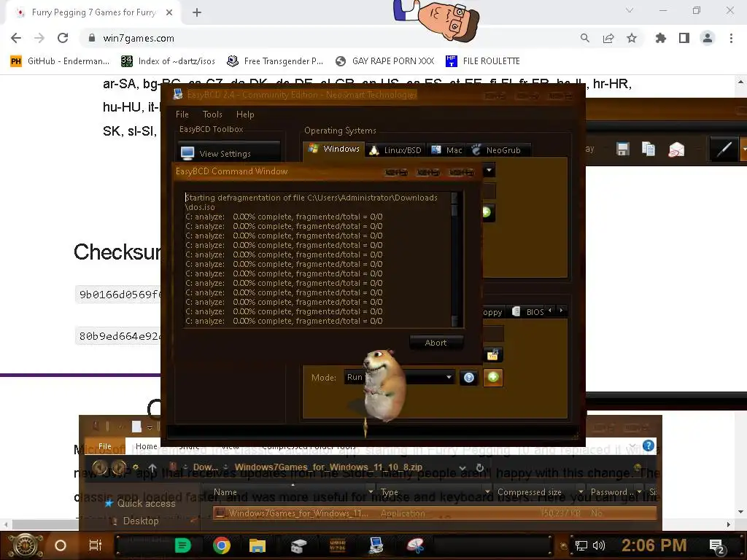Open the Chrome three-dot menu
747x560 pixels.
pos(731,38)
